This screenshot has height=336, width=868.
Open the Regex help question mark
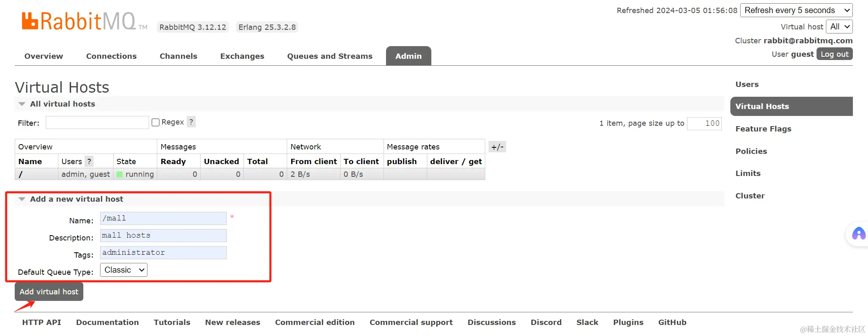(x=191, y=122)
